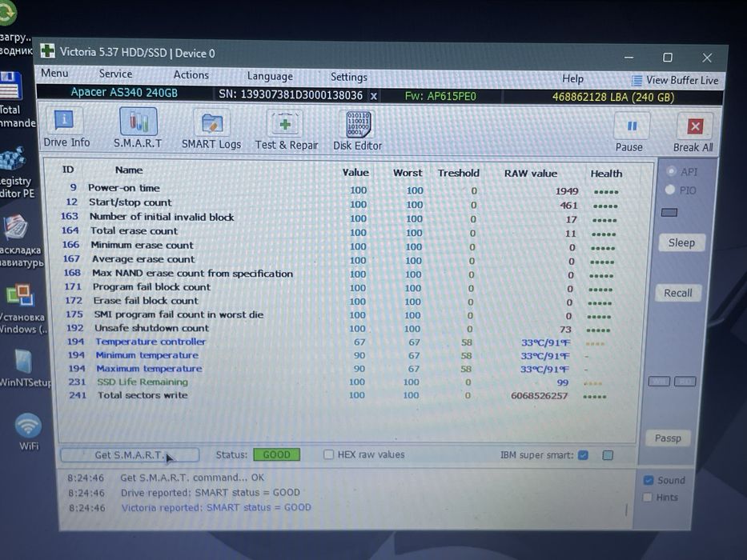Click the Health column header
747x560 pixels.
tap(606, 174)
